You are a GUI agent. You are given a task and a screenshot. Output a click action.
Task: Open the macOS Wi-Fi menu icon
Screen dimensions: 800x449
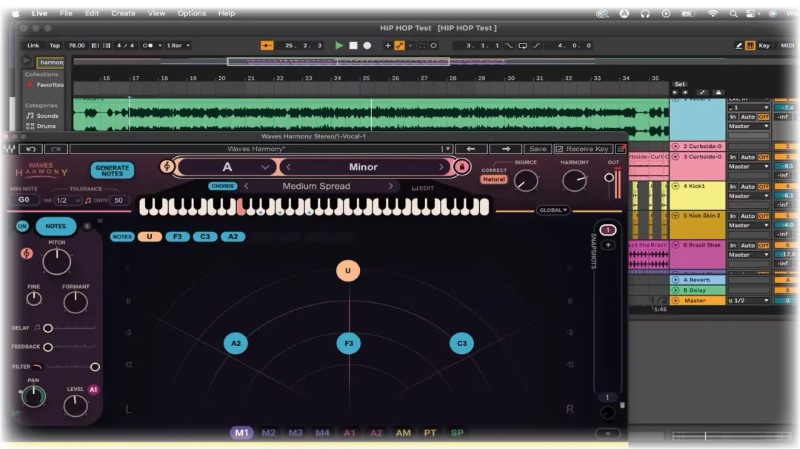click(x=712, y=14)
